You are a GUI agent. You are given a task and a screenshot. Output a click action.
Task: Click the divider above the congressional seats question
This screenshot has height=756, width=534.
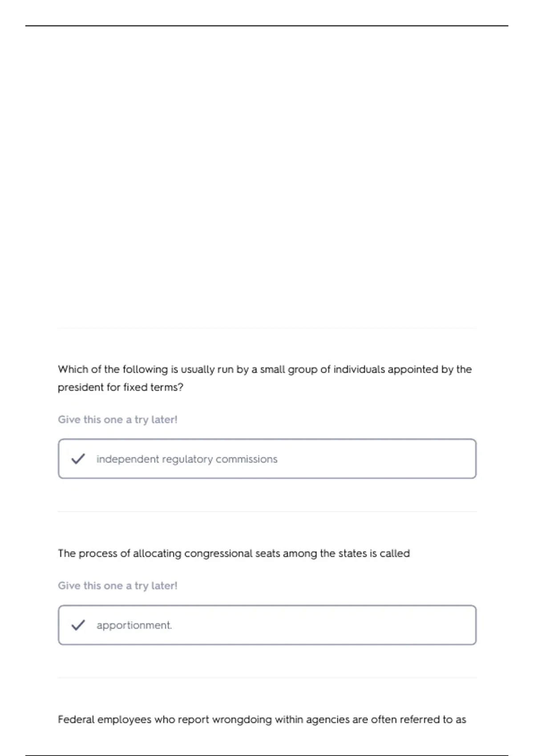(267, 511)
